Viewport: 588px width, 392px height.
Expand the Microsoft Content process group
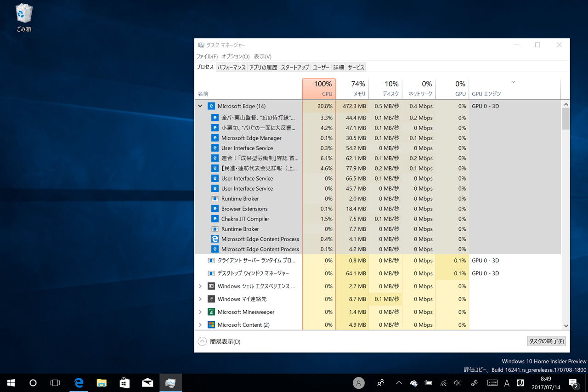pos(200,325)
